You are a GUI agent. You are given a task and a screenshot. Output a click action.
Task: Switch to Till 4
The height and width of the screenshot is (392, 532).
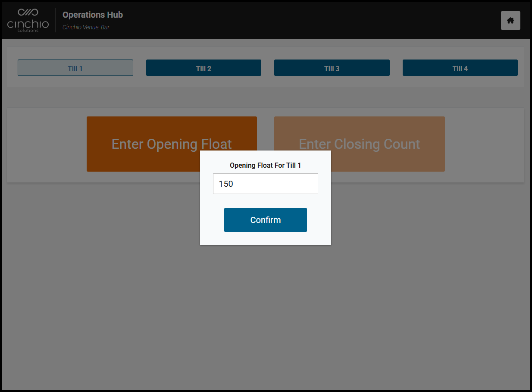click(460, 68)
